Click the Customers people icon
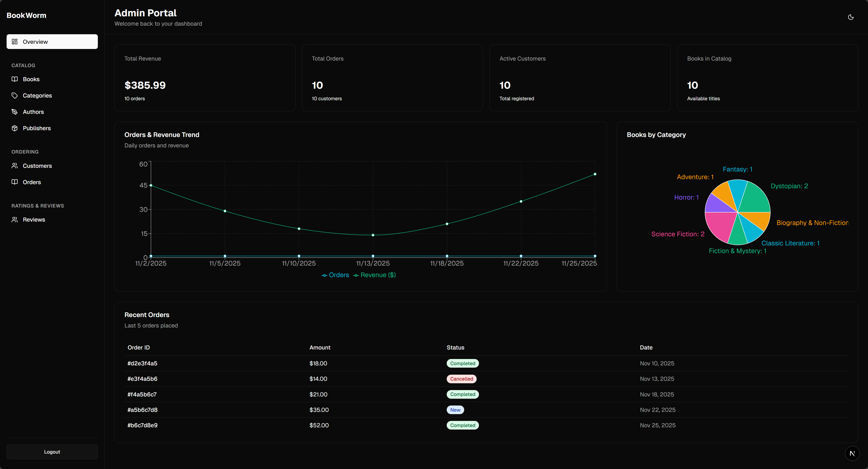Image resolution: width=868 pixels, height=469 pixels. pos(15,166)
